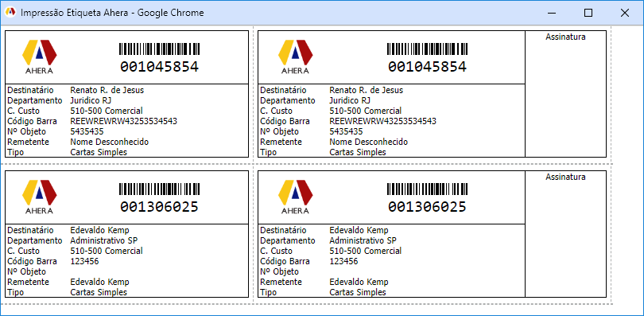Click REEWREWRW43253534543 code on top-right label
The height and width of the screenshot is (316, 644).
382,121
